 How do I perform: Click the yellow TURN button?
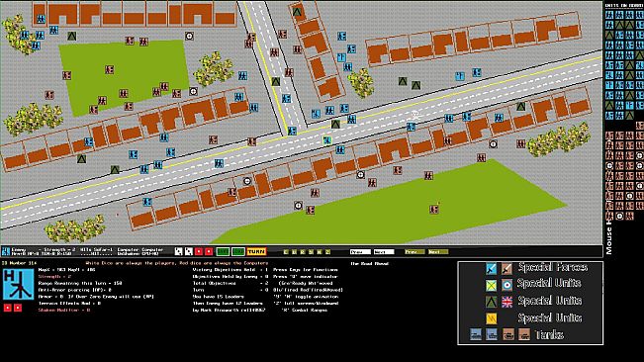point(256,251)
